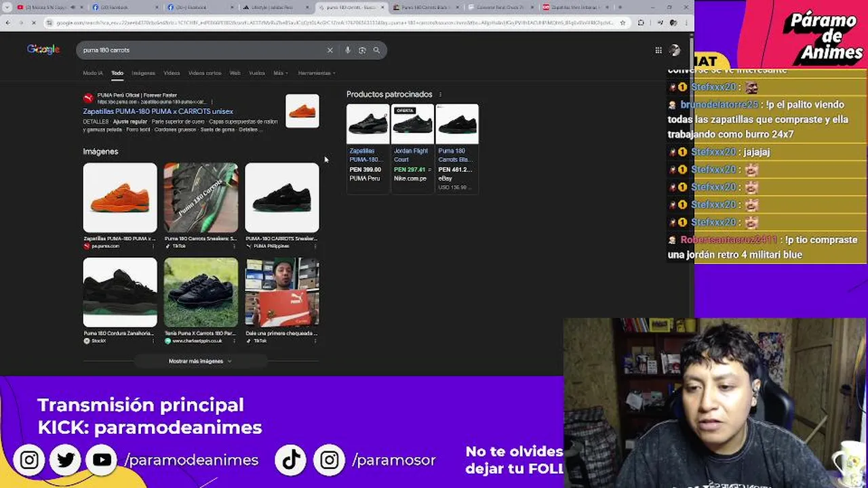Open PUMA-180 CARROTS black sneaker image
The height and width of the screenshot is (488, 868).
click(282, 197)
